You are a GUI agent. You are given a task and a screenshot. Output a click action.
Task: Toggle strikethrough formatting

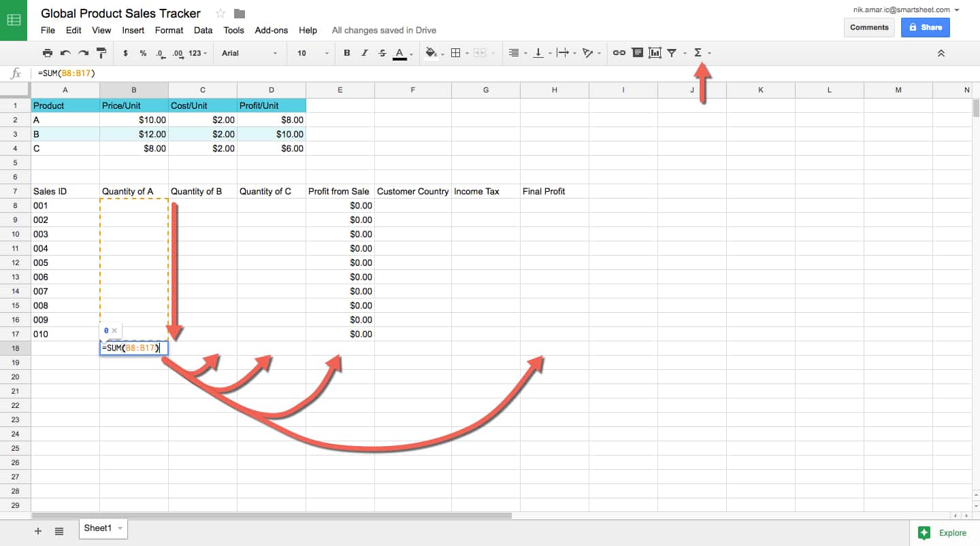(x=382, y=53)
